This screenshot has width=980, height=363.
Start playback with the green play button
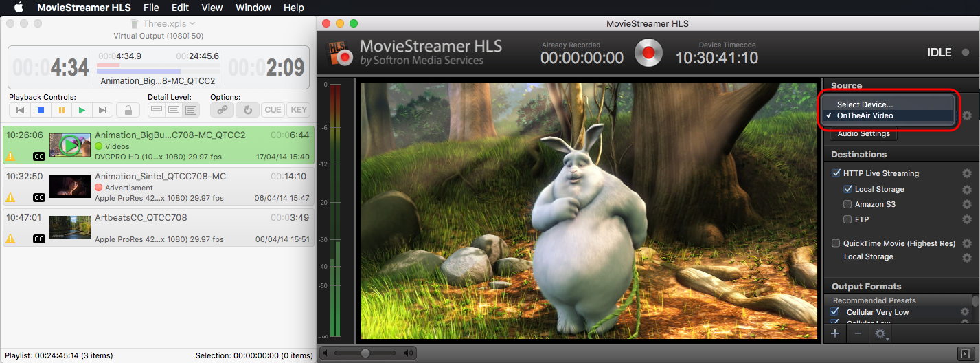pyautogui.click(x=82, y=110)
